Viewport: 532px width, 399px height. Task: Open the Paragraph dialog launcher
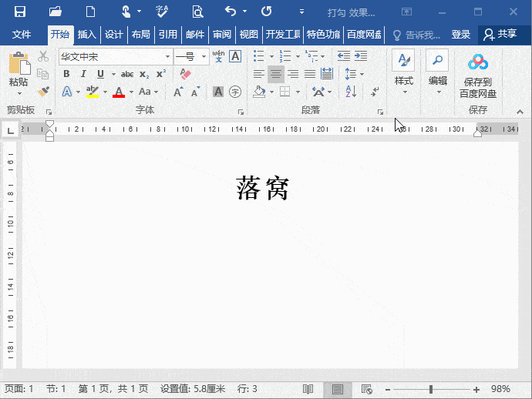pyautogui.click(x=380, y=112)
